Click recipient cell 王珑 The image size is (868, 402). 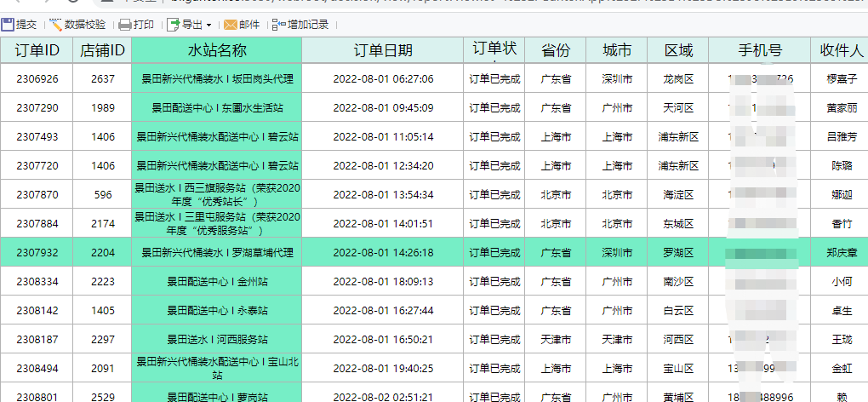coord(841,339)
